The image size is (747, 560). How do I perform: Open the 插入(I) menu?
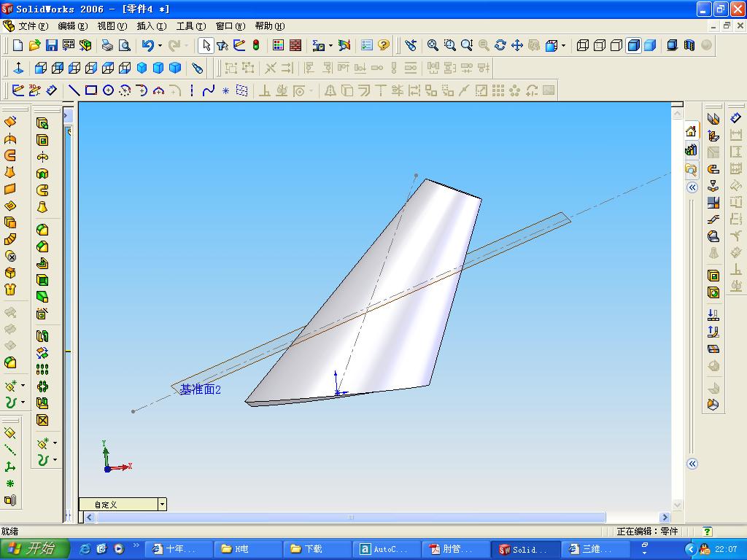(152, 26)
